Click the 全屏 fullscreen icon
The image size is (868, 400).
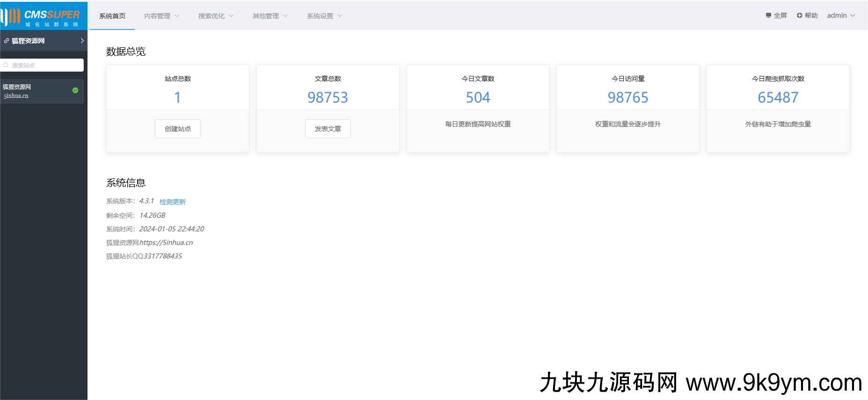point(768,15)
